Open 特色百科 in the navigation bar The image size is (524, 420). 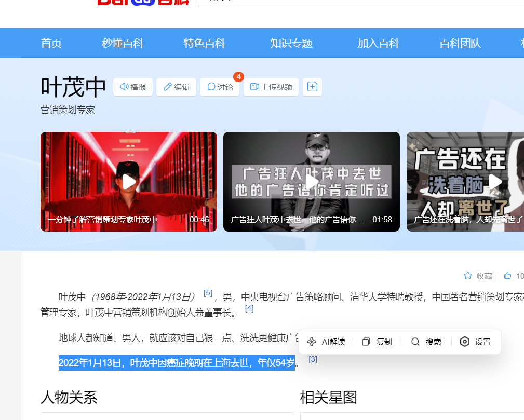(x=204, y=43)
